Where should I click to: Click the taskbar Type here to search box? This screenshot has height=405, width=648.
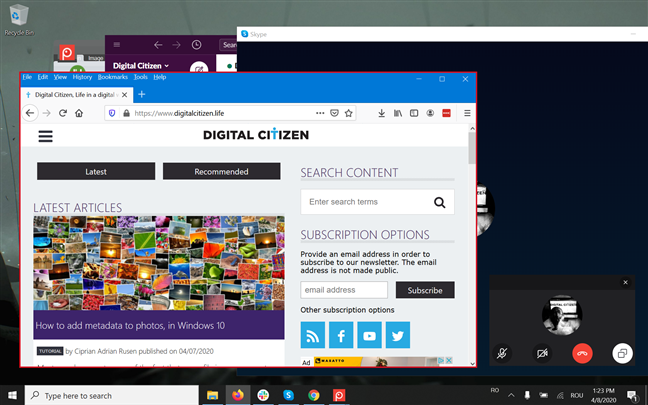click(x=112, y=395)
